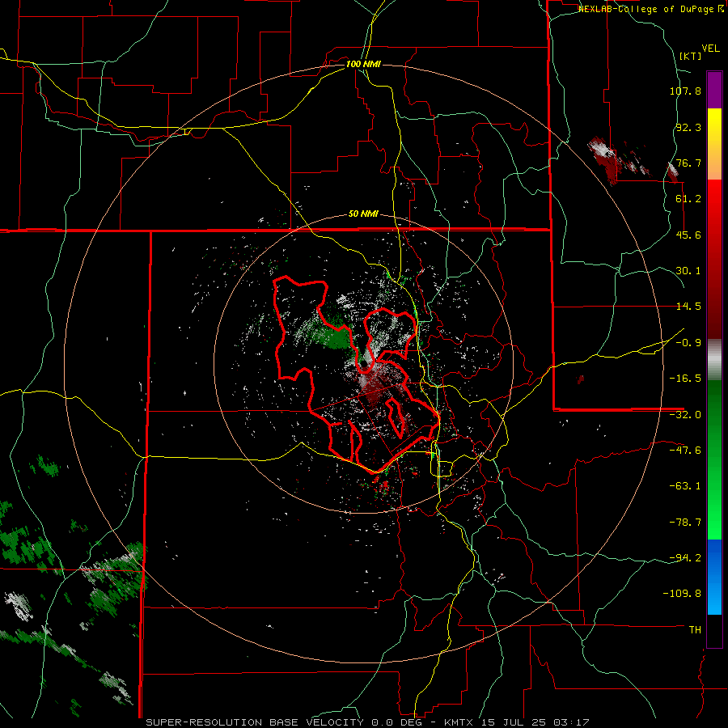Click the yellow-orange segment of the color bar
Viewport: 728px width, 728px height.
[714, 144]
